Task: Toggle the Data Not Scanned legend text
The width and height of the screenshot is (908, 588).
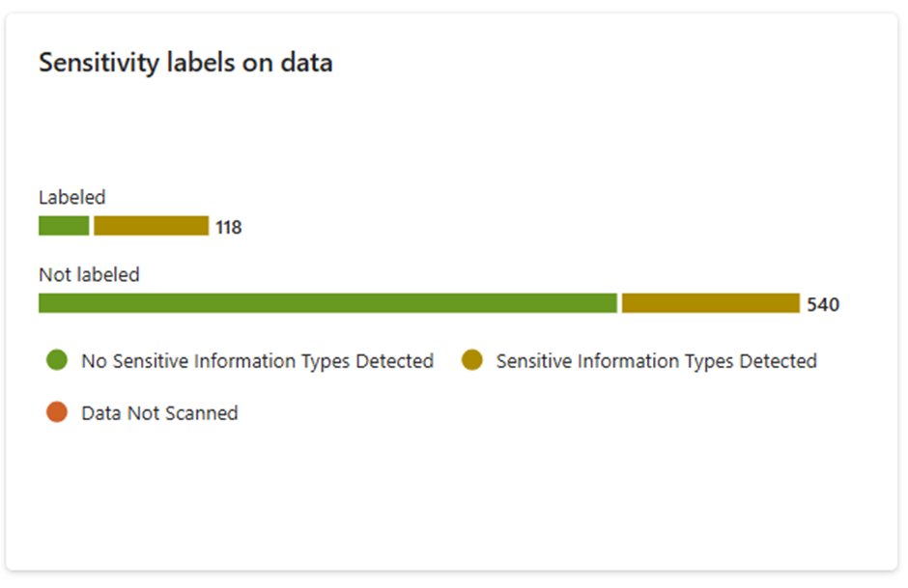Action: coord(159,413)
